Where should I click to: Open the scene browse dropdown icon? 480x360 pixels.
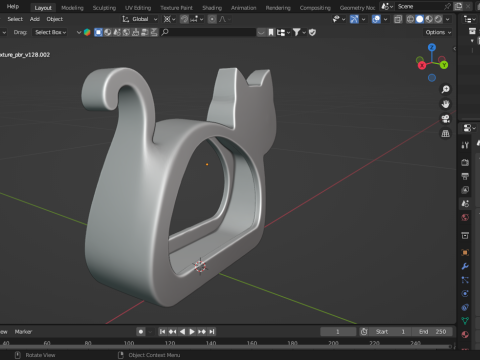387,6
